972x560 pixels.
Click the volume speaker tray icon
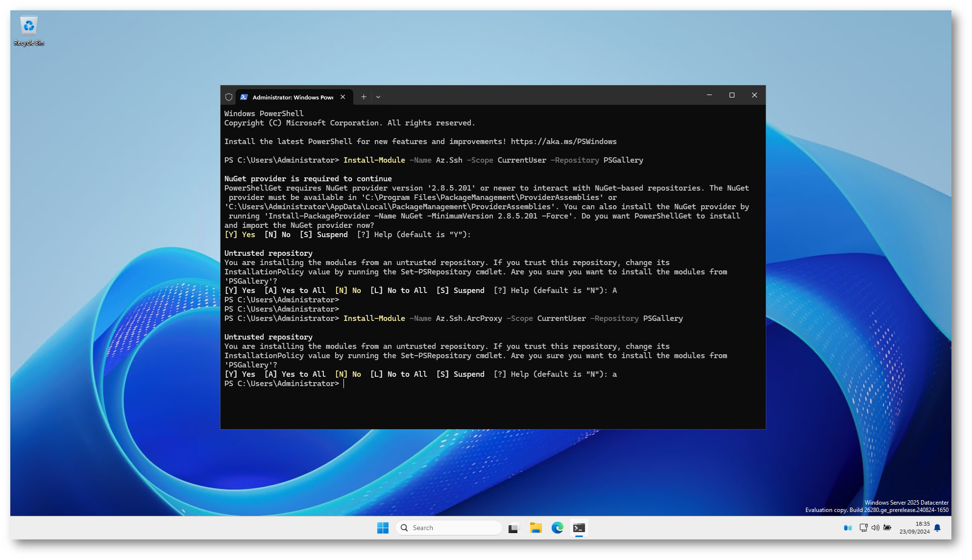tap(875, 528)
